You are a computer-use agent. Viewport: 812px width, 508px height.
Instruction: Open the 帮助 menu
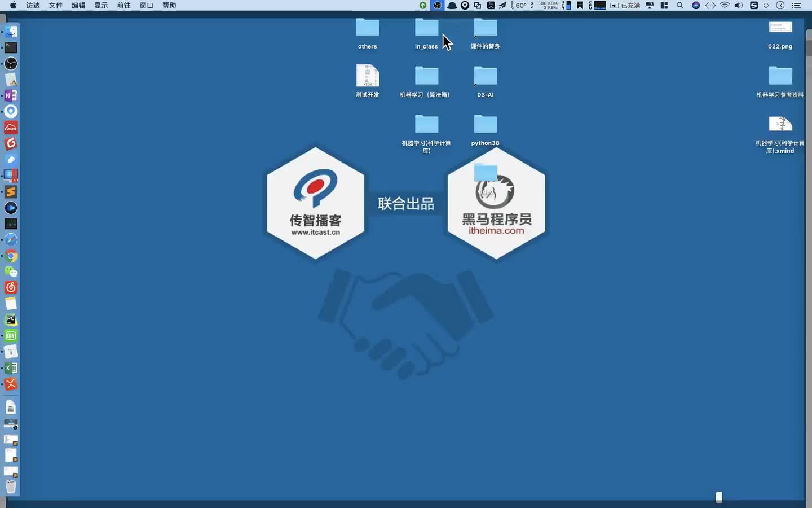(169, 5)
